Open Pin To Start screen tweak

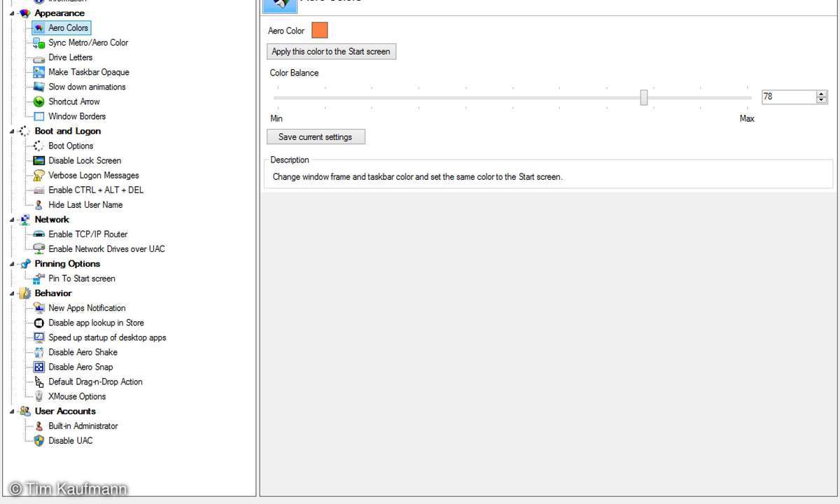[82, 278]
